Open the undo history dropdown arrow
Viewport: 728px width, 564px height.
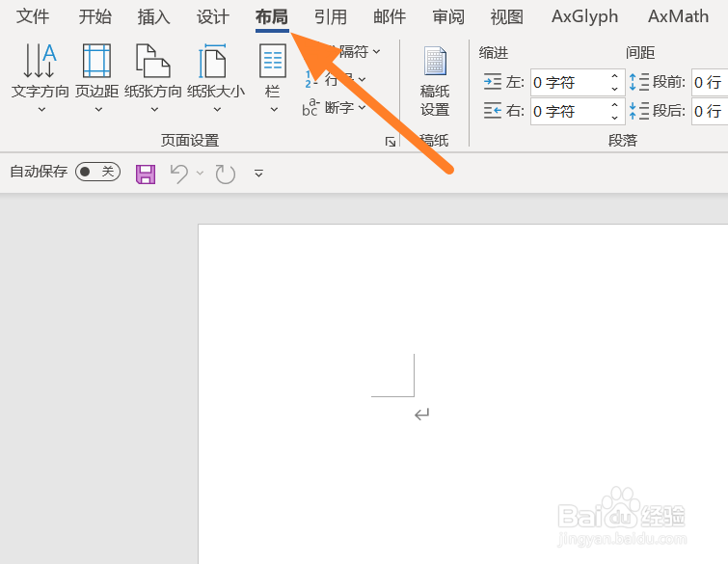point(200,174)
